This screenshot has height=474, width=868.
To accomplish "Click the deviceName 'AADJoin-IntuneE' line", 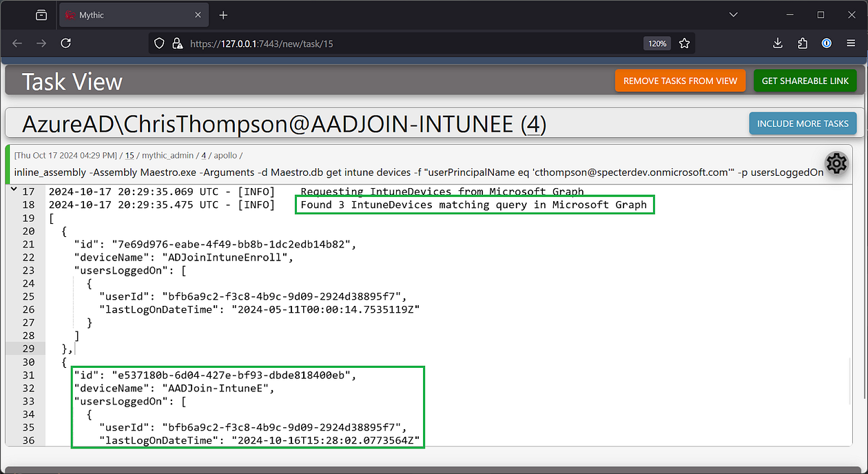I will 175,388.
